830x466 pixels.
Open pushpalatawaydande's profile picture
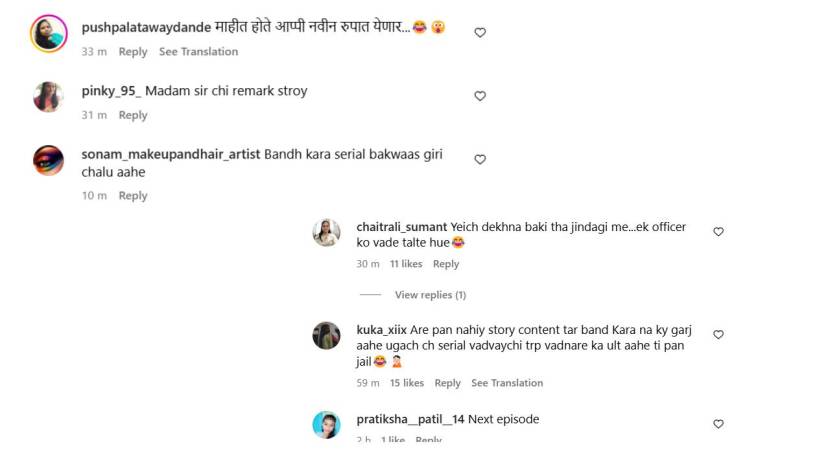coord(49,33)
